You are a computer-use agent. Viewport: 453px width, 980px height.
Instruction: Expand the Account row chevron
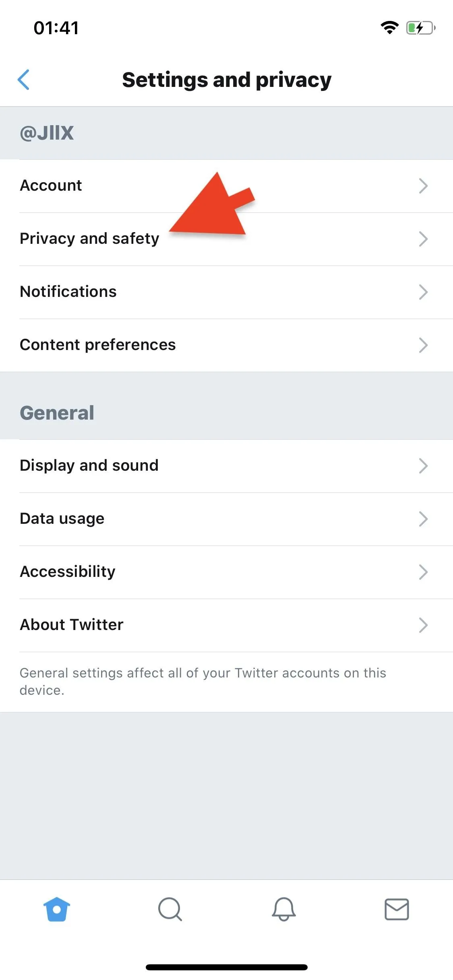423,186
